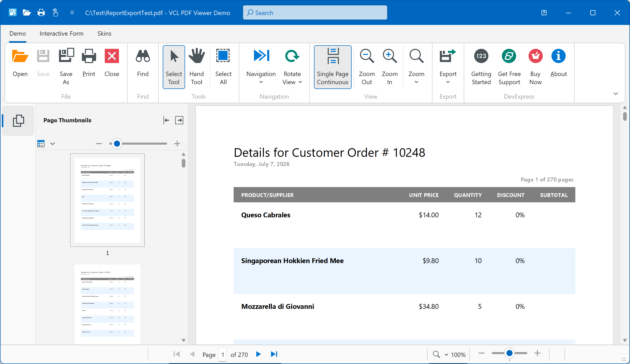Screen dimensions: 630x364
Task: Increase thumbnail size with the plus button
Action: tap(177, 144)
